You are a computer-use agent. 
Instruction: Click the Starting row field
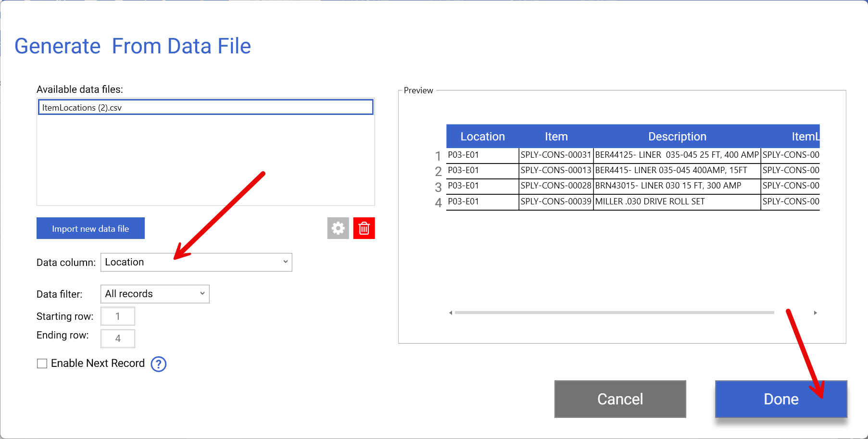pos(118,316)
